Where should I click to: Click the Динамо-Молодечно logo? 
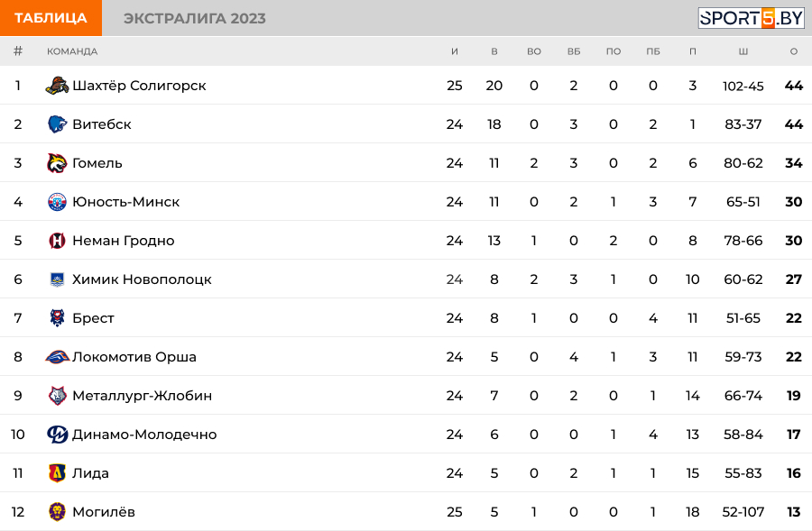[57, 435]
